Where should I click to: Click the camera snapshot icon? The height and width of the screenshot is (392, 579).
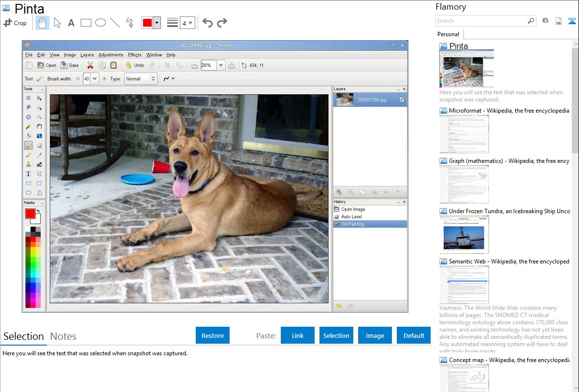(x=545, y=21)
